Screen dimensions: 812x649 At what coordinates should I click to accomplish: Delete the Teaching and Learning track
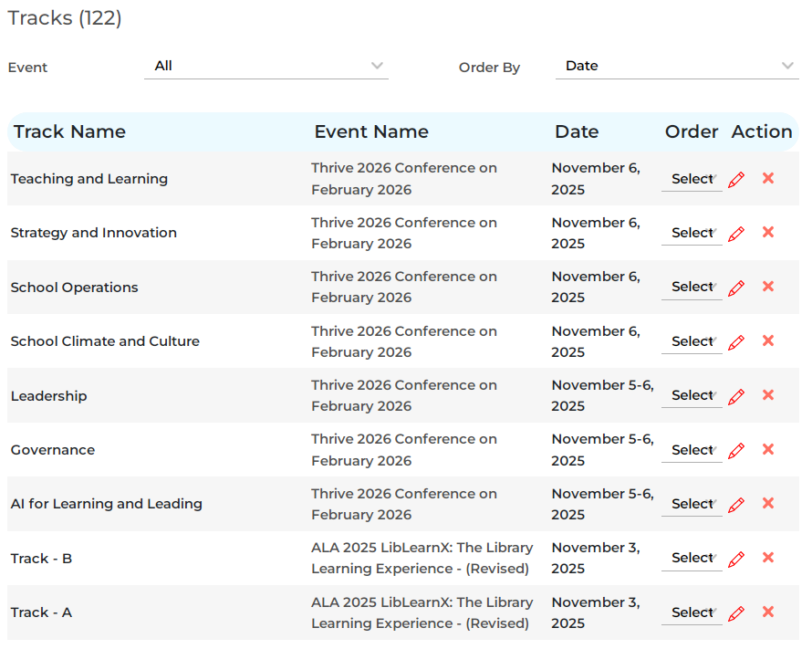point(768,178)
